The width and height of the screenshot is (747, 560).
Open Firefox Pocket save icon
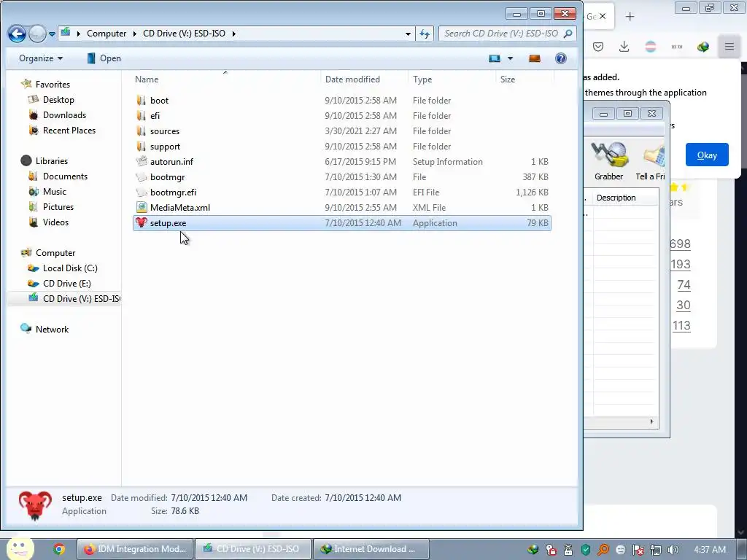point(598,47)
